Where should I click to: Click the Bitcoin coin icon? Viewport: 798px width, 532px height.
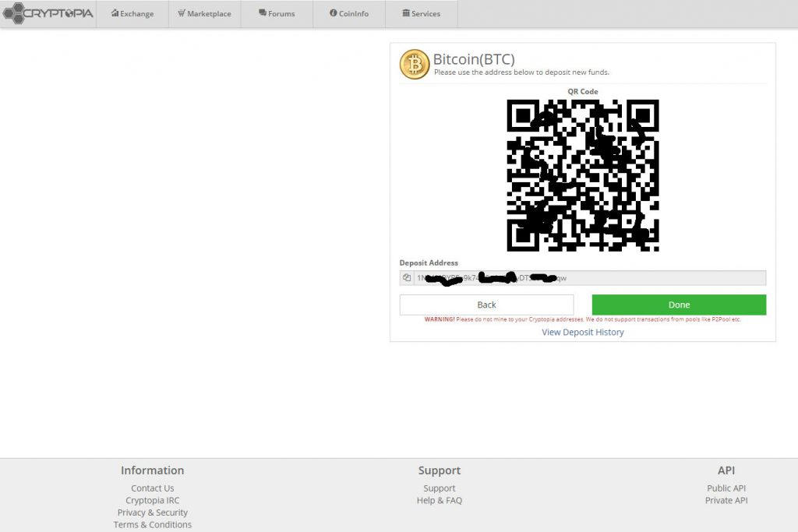[x=415, y=65]
